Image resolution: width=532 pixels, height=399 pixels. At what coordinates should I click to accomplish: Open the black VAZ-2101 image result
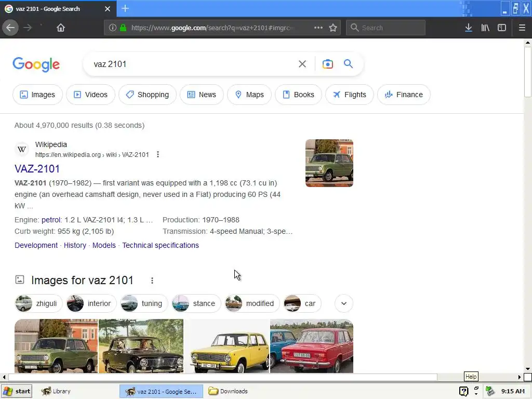click(141, 346)
